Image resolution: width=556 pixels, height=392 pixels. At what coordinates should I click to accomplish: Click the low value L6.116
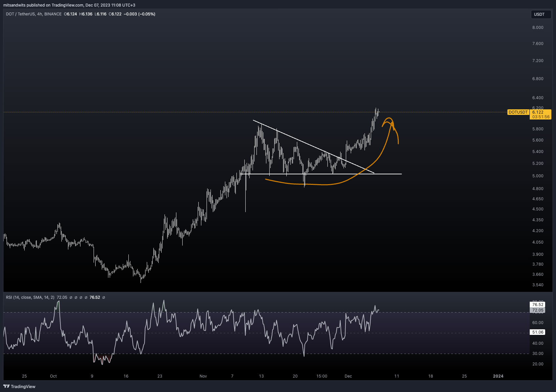(x=100, y=14)
